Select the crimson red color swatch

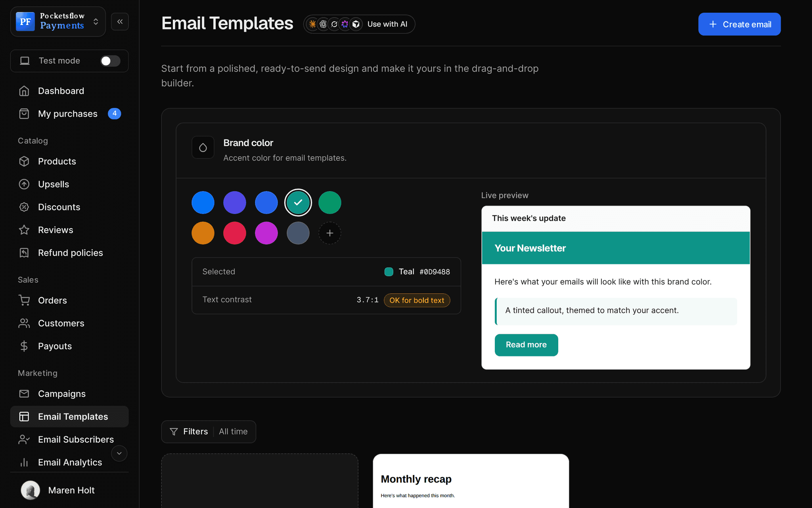[x=235, y=233]
